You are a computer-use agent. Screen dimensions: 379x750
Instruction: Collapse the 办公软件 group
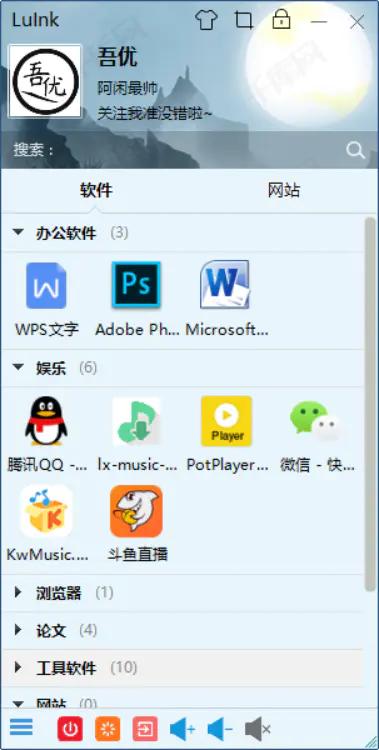click(x=18, y=233)
